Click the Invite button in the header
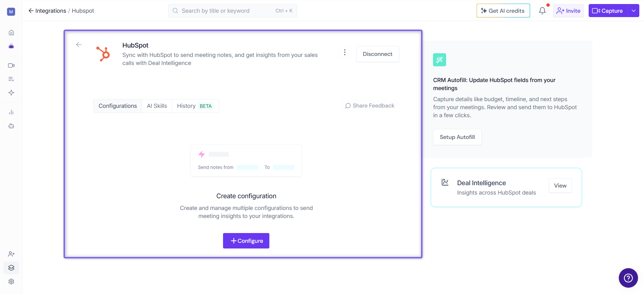This screenshot has height=294, width=644. (x=569, y=11)
